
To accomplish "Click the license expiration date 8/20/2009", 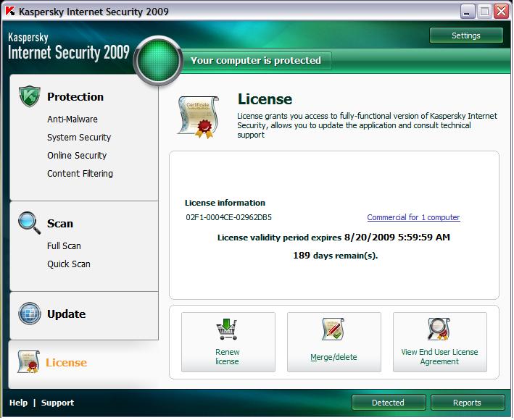I will (x=370, y=238).
